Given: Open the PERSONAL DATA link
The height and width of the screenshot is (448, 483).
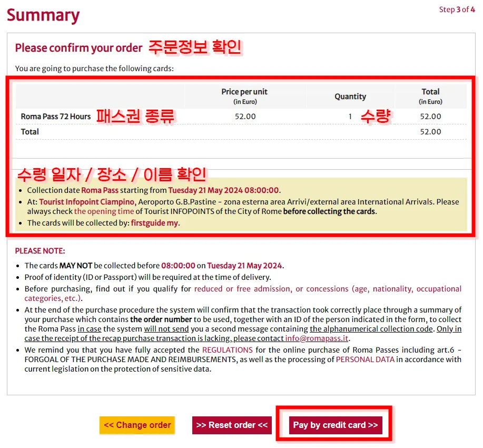Looking at the screenshot, I should (365, 359).
